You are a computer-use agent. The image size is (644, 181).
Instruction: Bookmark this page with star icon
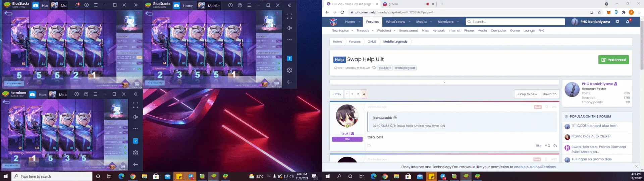click(x=599, y=12)
